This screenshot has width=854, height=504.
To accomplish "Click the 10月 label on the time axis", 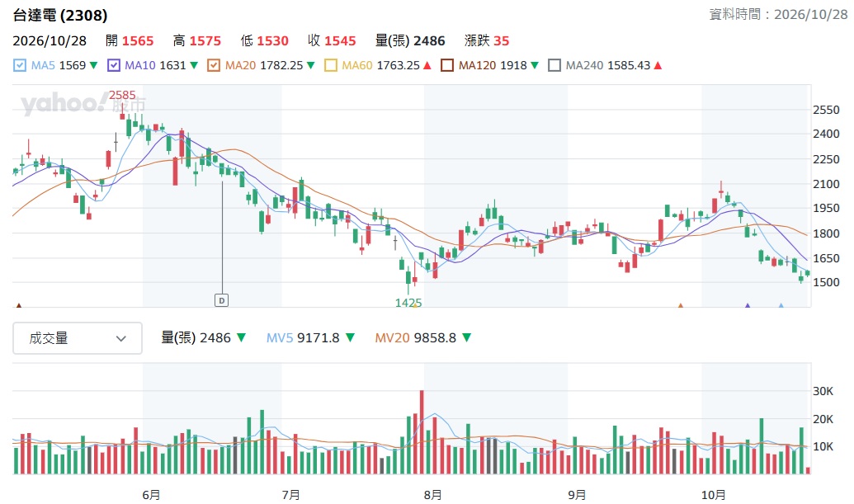I will pos(714,495).
